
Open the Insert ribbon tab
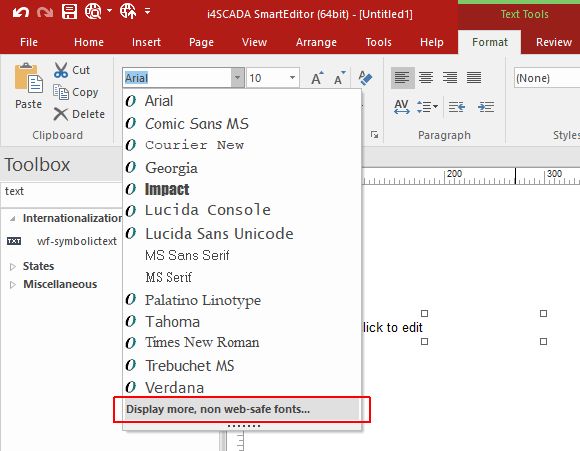click(x=146, y=42)
